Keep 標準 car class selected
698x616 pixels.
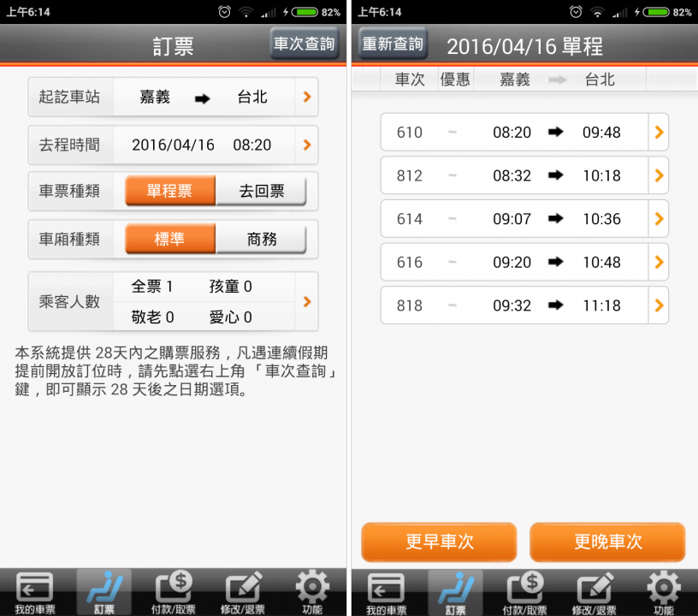tap(169, 240)
